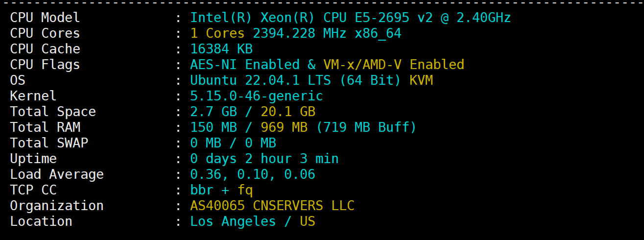Click the Load Average values
The width and height of the screenshot is (644, 240).
252,174
